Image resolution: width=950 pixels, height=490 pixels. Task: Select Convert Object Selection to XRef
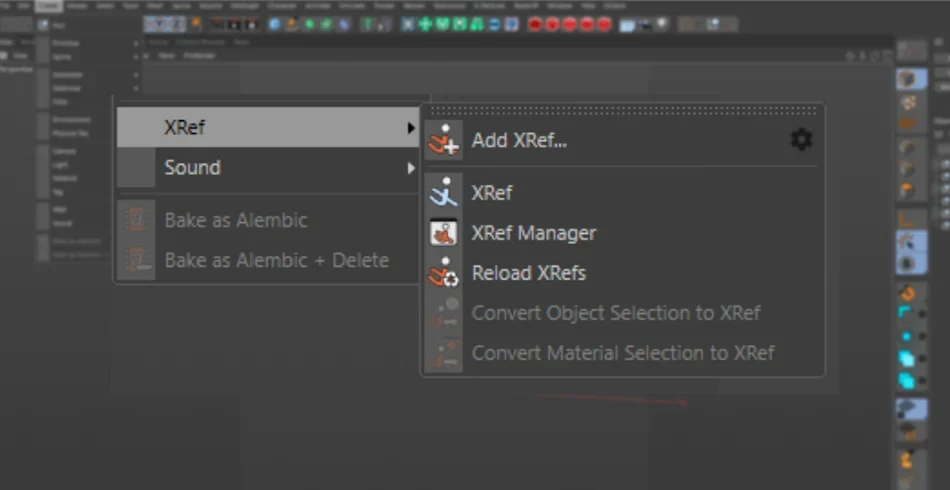(x=622, y=313)
